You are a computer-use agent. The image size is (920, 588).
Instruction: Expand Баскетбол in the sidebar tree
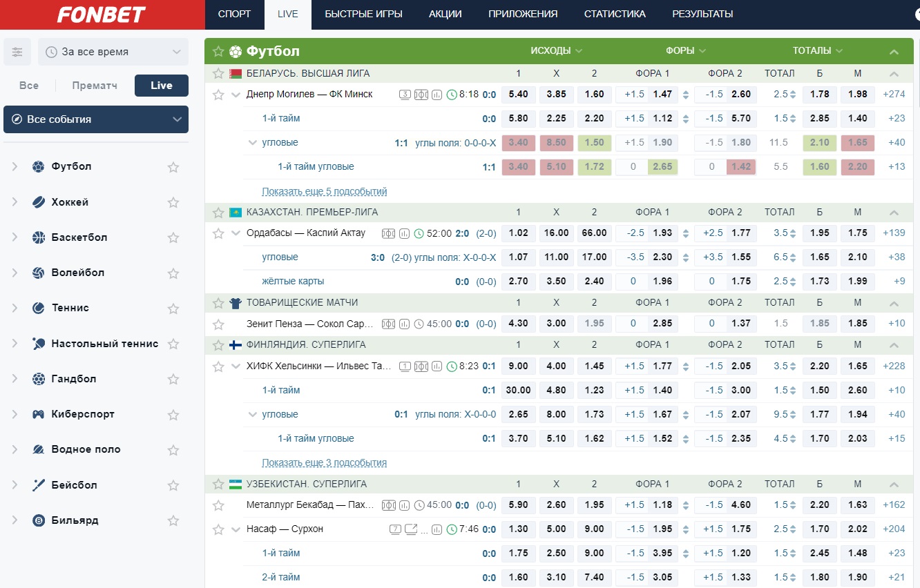click(15, 237)
